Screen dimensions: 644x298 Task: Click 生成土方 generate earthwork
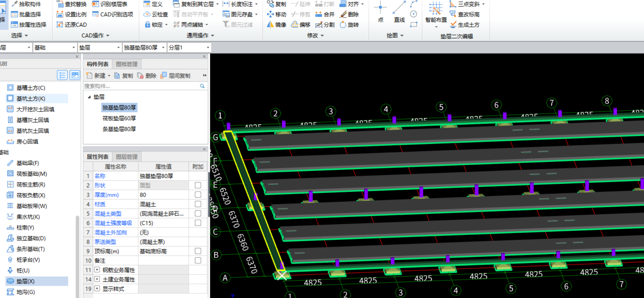pyautogui.click(x=465, y=25)
